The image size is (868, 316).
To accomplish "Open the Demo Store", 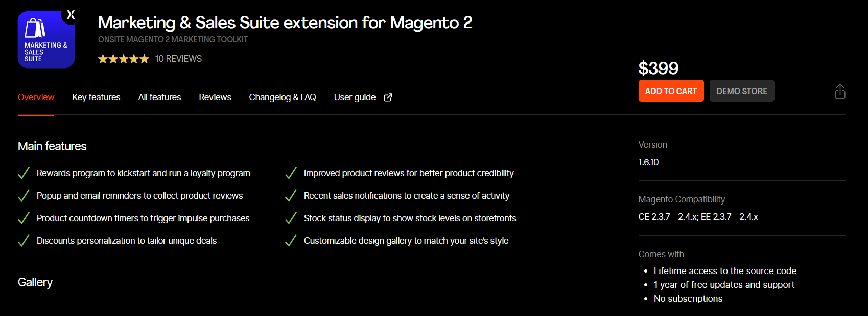I will (742, 91).
